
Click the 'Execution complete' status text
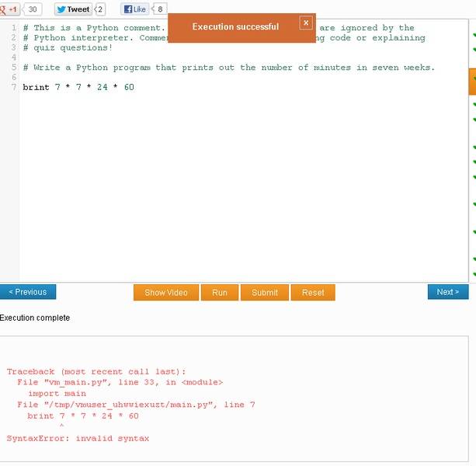click(x=35, y=318)
